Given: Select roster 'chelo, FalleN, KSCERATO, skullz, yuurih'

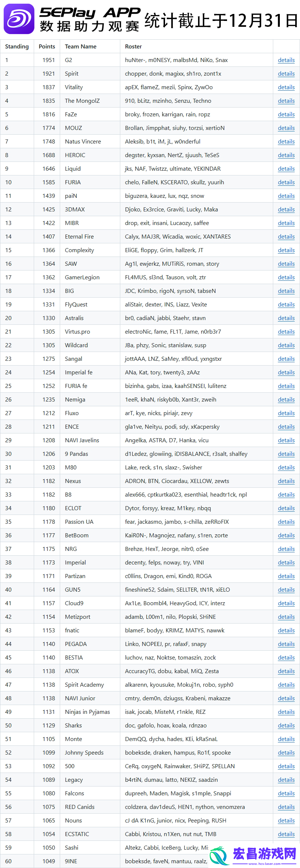Looking at the screenshot, I should pos(175,182).
